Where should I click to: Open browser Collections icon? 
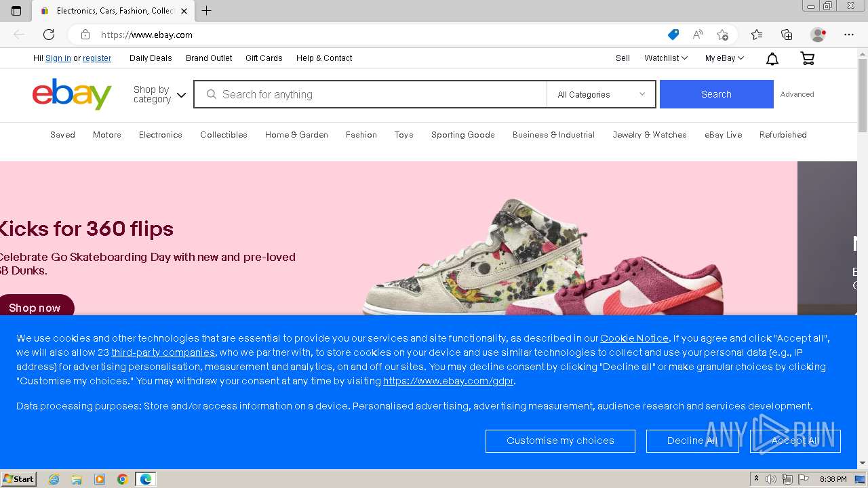pos(787,35)
